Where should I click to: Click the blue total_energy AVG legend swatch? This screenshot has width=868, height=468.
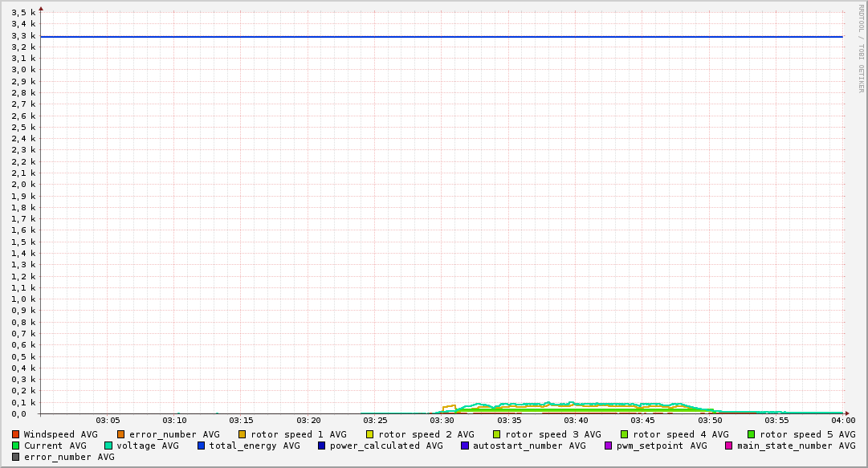[x=202, y=446]
